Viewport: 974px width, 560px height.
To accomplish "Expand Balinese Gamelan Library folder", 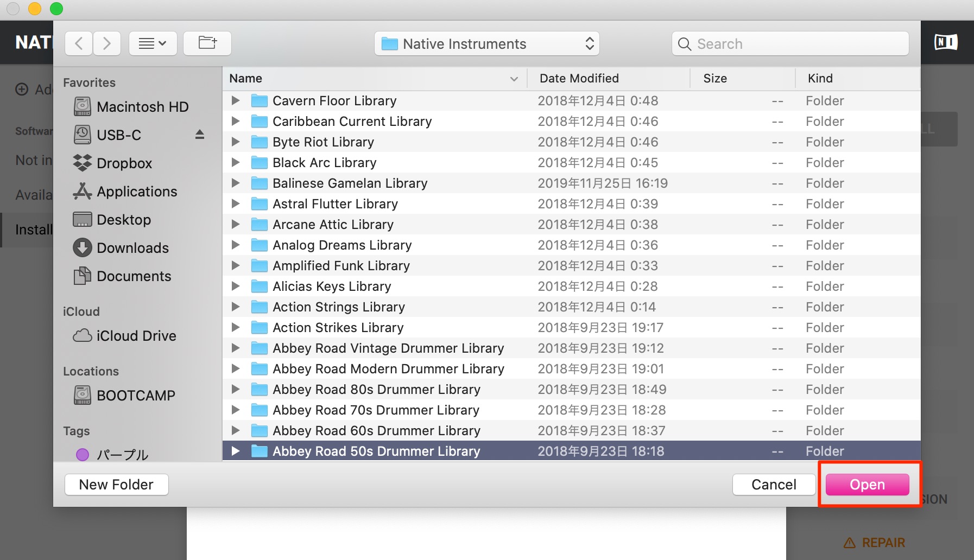I will pos(236,183).
